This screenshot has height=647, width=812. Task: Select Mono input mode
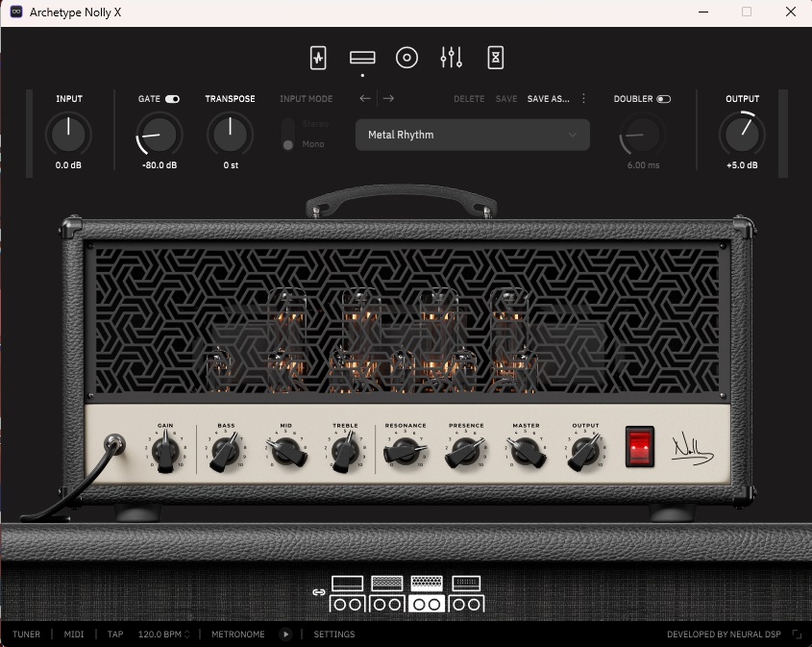tap(313, 144)
